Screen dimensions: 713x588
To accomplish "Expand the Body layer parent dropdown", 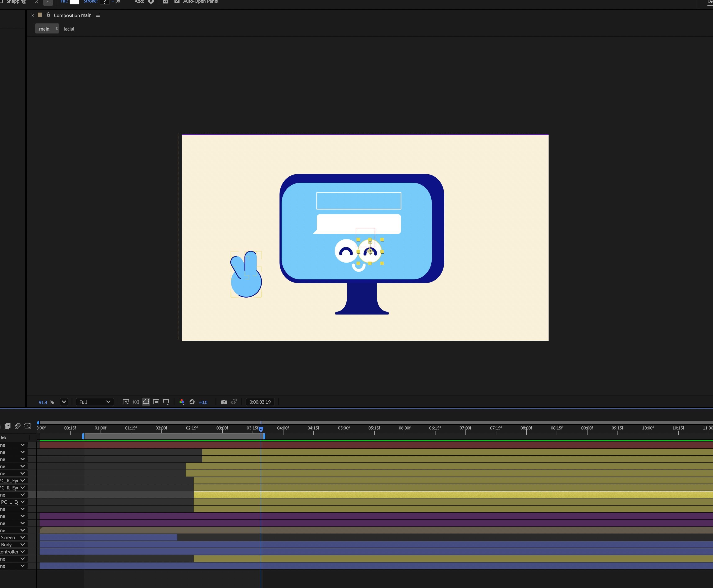I will tap(23, 544).
